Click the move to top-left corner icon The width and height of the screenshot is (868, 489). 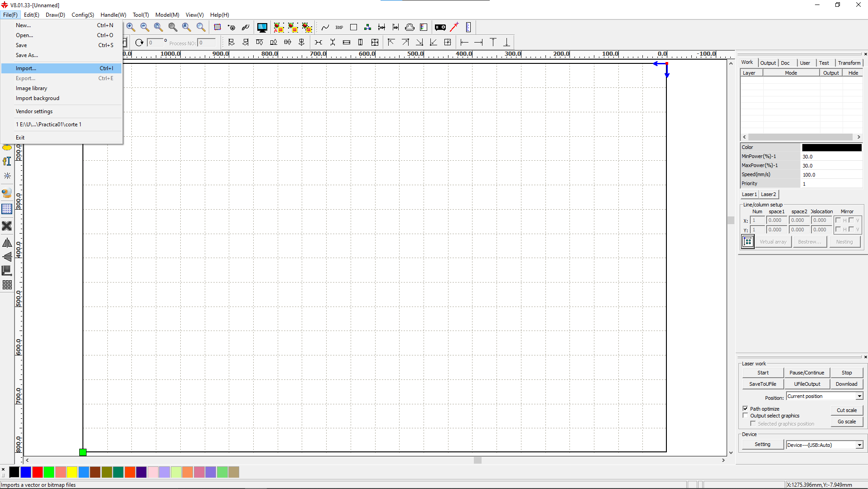(391, 42)
